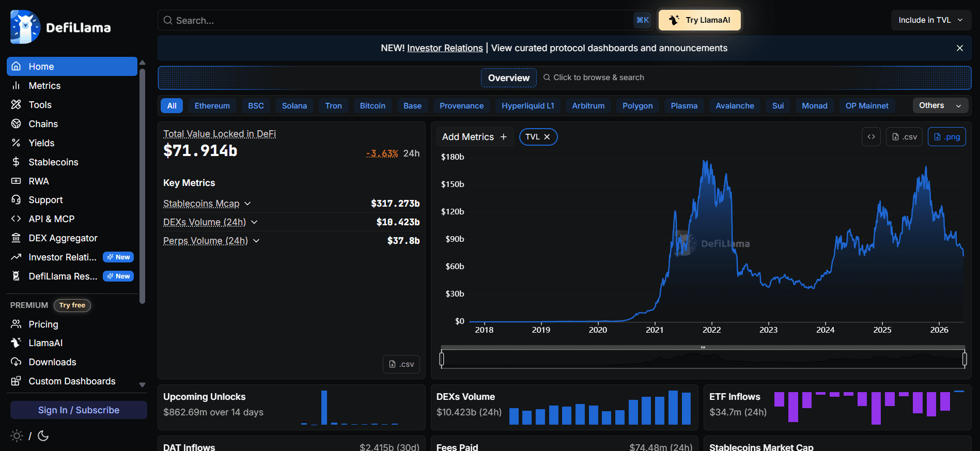Image resolution: width=980 pixels, height=451 pixels.
Task: Switch to dark theme moon icon
Action: (x=43, y=436)
